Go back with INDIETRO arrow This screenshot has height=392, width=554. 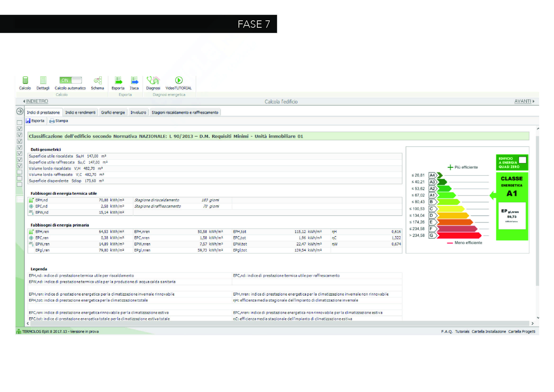pyautogui.click(x=36, y=101)
